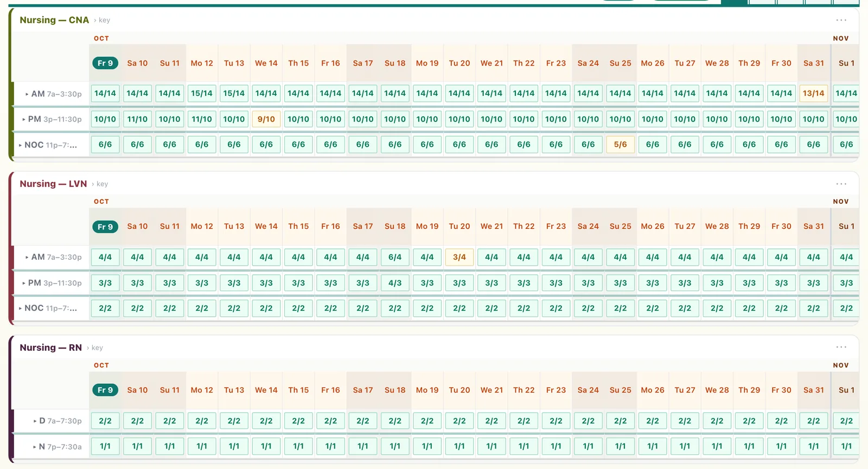The height and width of the screenshot is (469, 868).
Task: Open the 15/14 CNA AM cell on Mo 12
Action: pos(202,93)
